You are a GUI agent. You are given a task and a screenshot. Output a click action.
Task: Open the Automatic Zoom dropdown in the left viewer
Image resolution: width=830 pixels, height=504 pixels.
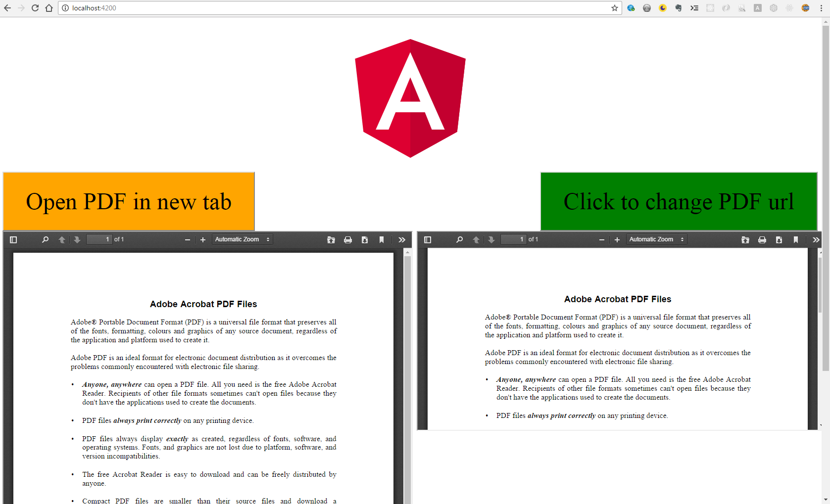click(x=242, y=239)
